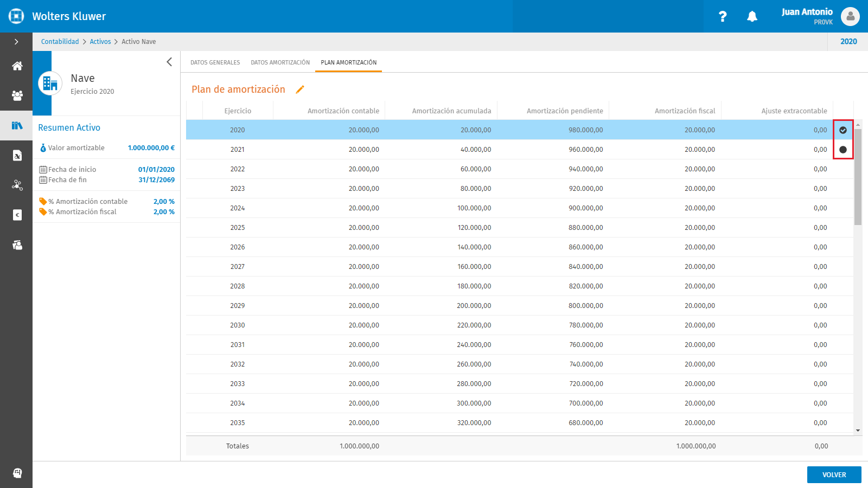The height and width of the screenshot is (488, 868).
Task: Go to Contabilidad breadcrumb link
Action: [60, 42]
